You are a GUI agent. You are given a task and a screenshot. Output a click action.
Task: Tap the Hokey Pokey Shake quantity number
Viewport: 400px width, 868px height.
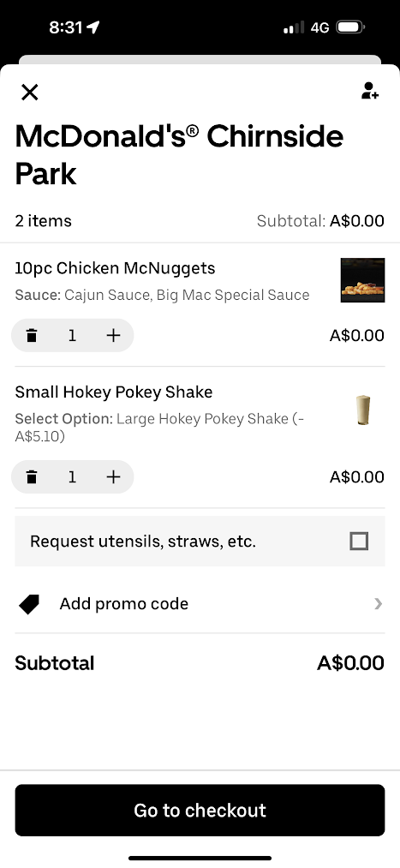tap(72, 477)
